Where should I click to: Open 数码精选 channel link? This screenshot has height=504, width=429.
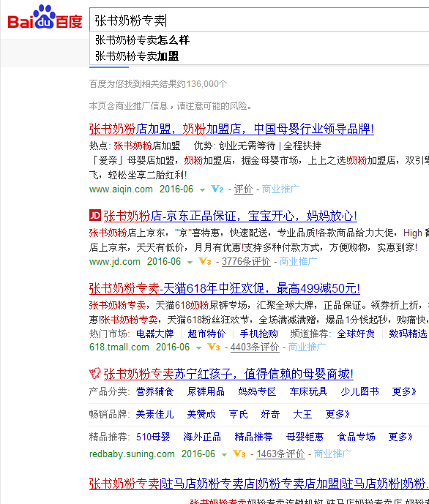[408, 334]
